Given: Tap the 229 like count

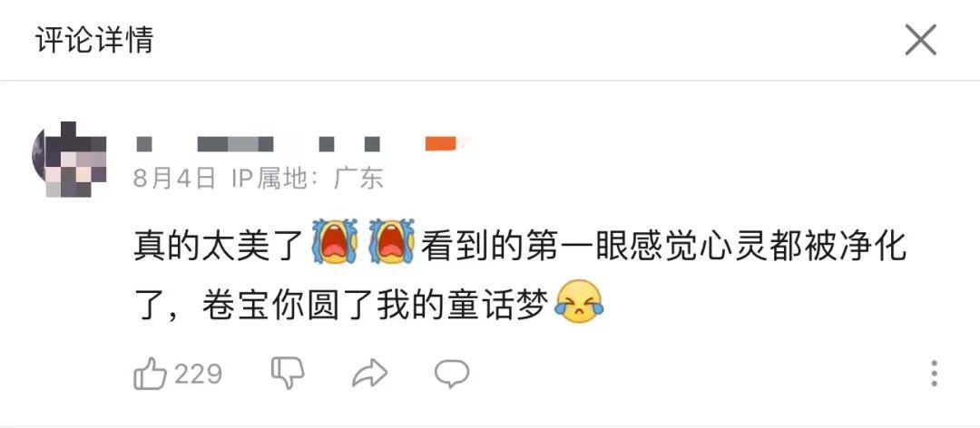Looking at the screenshot, I should click(x=198, y=374).
